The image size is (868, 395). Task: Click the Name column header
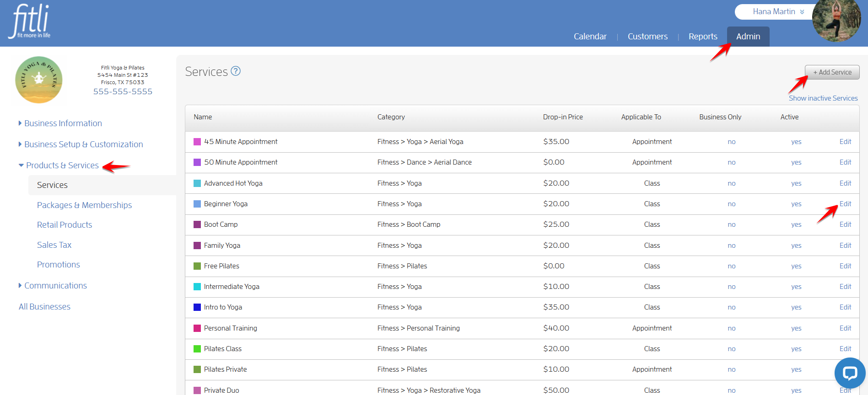pos(203,117)
